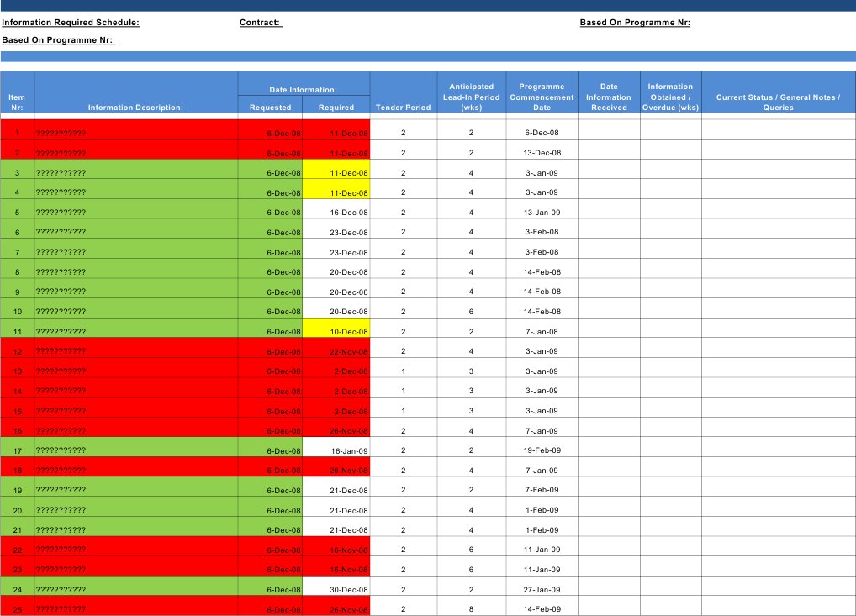Click the Item Nr 1 cell
The image size is (856, 616).
coord(16,133)
